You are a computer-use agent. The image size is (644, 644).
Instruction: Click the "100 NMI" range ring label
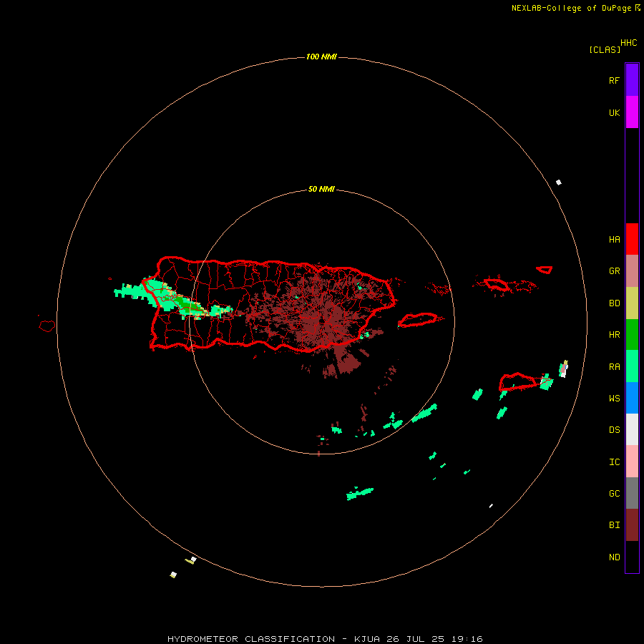(321, 57)
